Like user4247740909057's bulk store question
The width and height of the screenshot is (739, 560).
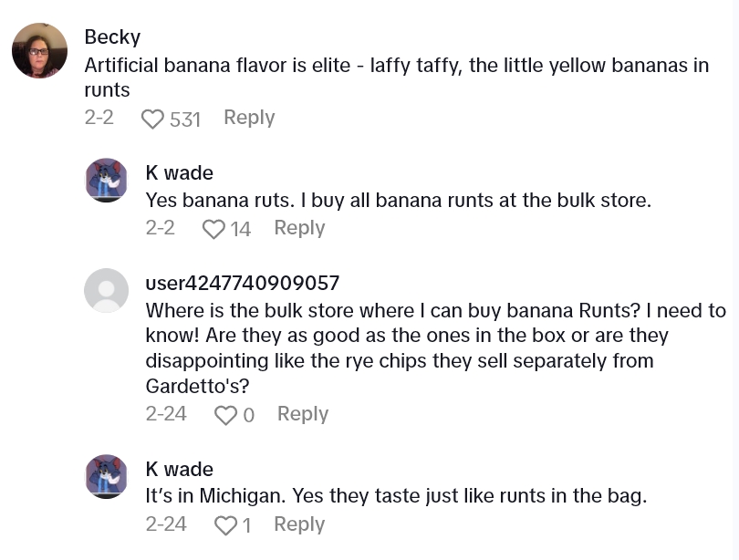[x=225, y=415]
